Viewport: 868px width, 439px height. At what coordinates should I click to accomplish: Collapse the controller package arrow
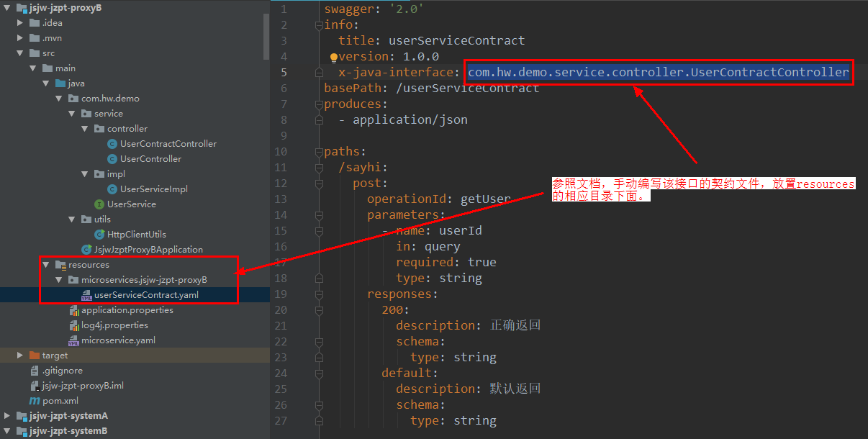(x=85, y=128)
